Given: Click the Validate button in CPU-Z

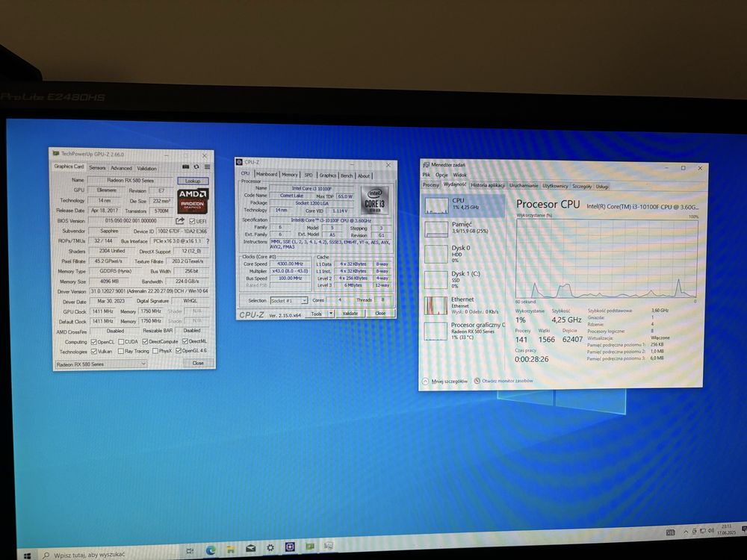Looking at the screenshot, I should click(x=350, y=314).
